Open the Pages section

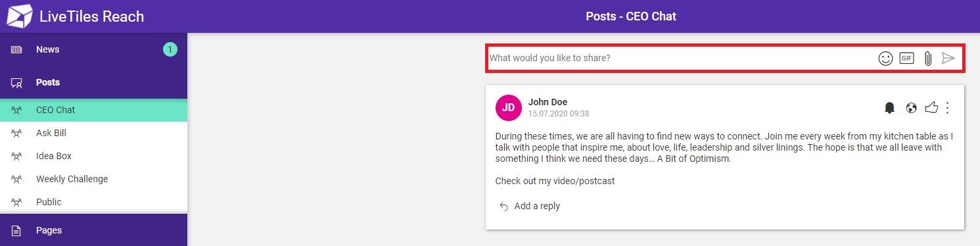coord(93,230)
